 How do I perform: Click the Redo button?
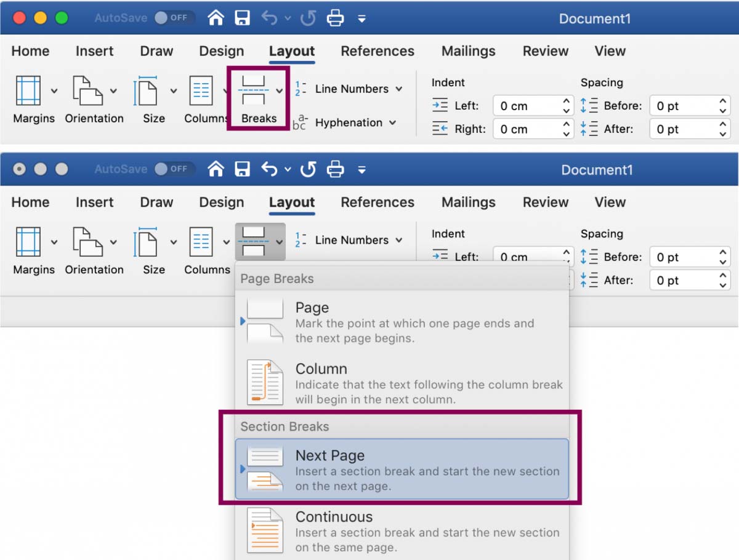[307, 18]
